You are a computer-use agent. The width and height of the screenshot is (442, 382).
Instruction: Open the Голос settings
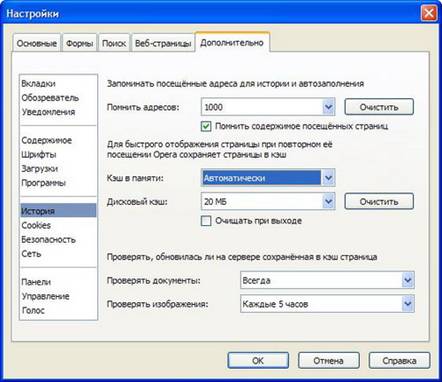pyautogui.click(x=33, y=310)
